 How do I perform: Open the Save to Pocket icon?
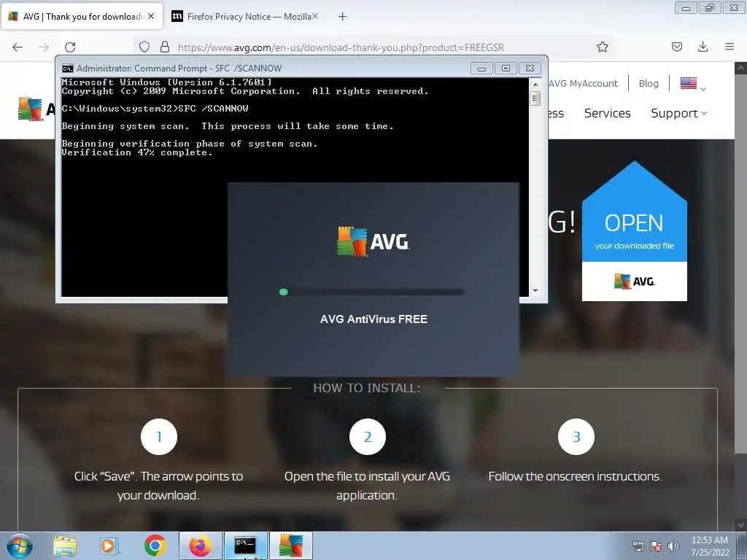pyautogui.click(x=677, y=47)
